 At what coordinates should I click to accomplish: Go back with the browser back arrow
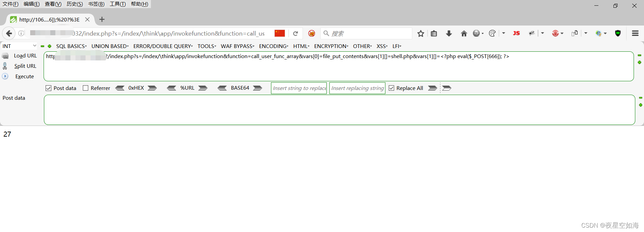pos(9,33)
